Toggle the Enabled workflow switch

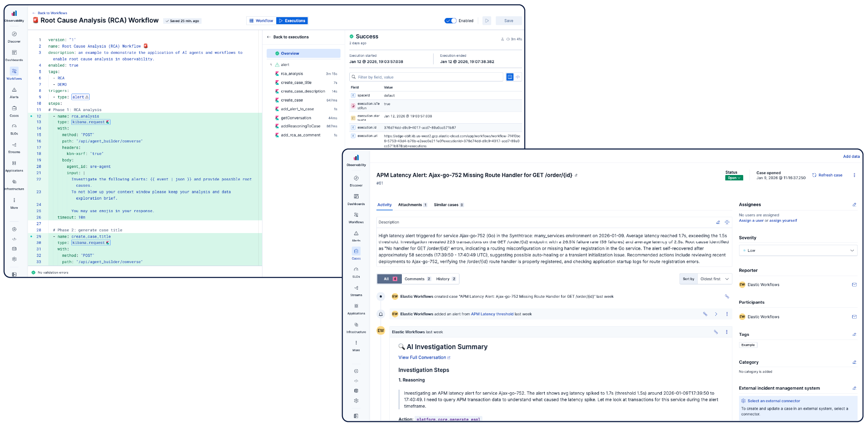pyautogui.click(x=450, y=21)
